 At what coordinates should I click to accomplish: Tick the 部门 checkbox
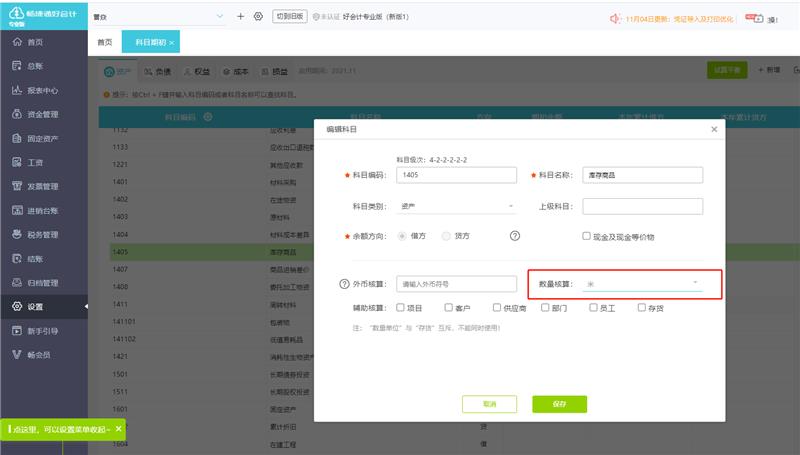(x=545, y=308)
